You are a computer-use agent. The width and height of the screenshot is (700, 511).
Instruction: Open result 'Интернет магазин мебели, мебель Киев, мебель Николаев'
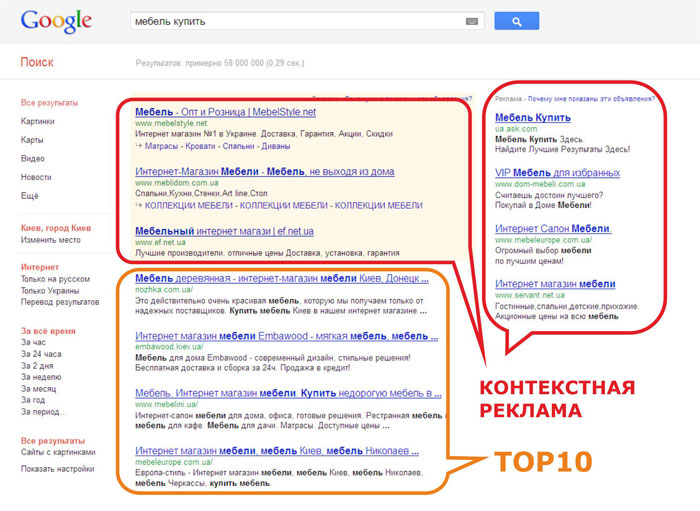277,451
